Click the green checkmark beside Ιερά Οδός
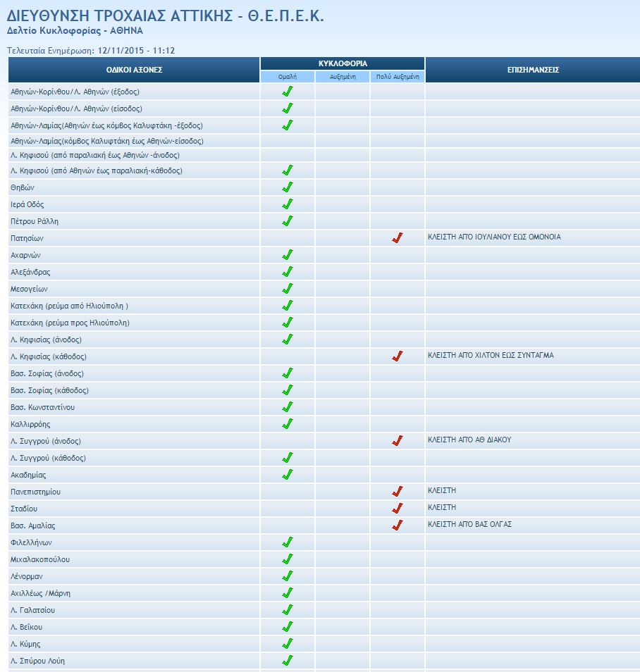Screen dimensions: 640x672 pos(287,204)
